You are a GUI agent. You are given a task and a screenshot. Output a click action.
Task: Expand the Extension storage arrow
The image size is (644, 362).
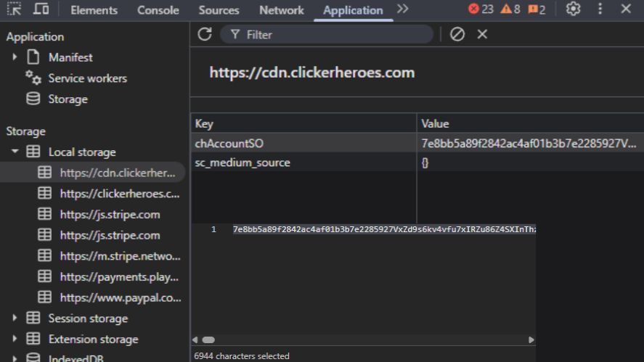(x=15, y=339)
